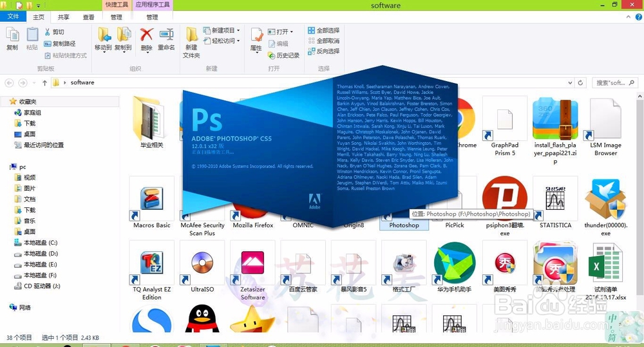The image size is (644, 347).
Task: Select the 毕业相关 folder
Action: pos(151,122)
